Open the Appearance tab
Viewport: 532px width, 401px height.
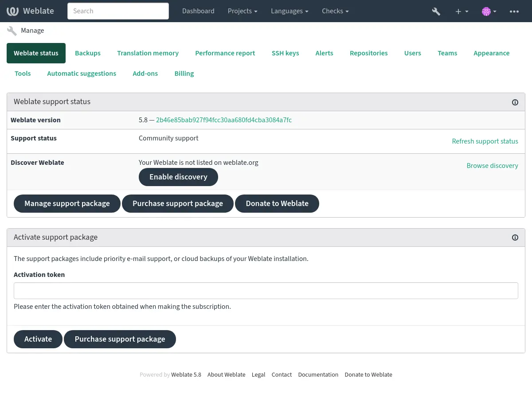491,53
